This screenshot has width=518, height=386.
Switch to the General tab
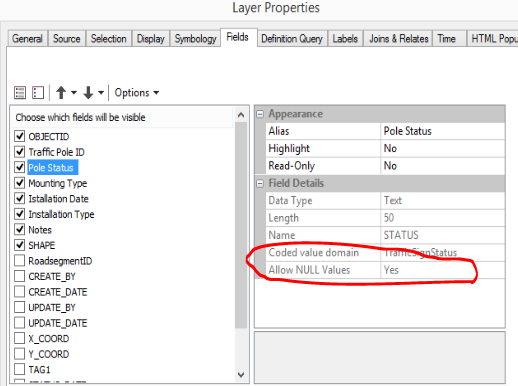coord(27,39)
